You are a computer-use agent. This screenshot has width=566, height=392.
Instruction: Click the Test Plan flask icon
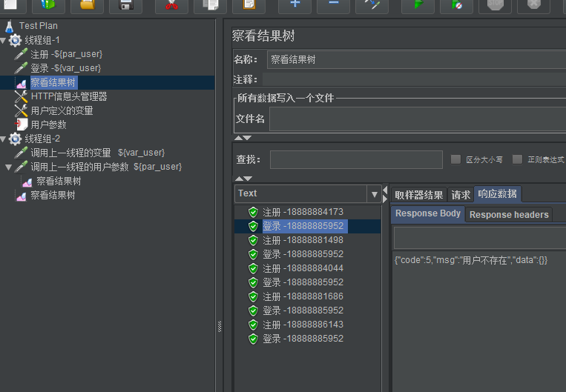tap(10, 26)
